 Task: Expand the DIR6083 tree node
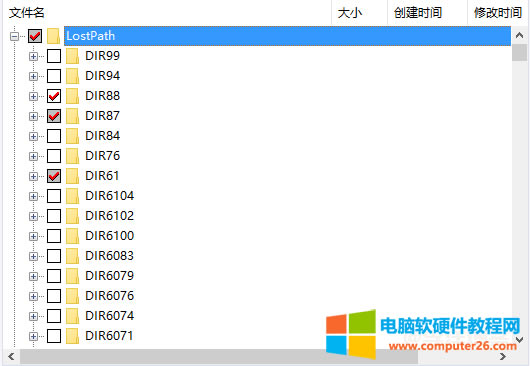coord(33,256)
